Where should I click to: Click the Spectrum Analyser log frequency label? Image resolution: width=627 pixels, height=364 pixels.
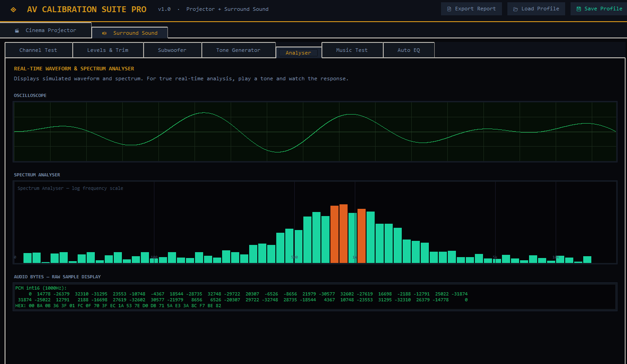point(70,188)
